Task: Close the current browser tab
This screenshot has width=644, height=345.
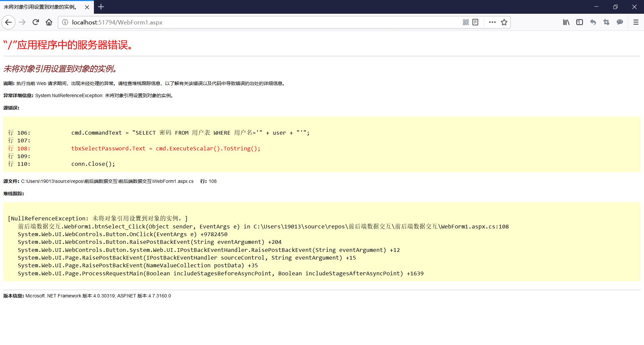Action: (87, 7)
